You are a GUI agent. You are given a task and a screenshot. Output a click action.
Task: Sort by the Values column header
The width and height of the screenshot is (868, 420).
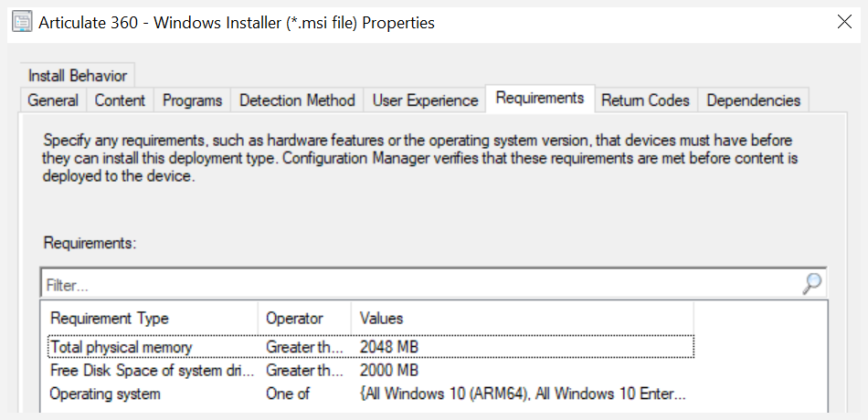coord(522,318)
